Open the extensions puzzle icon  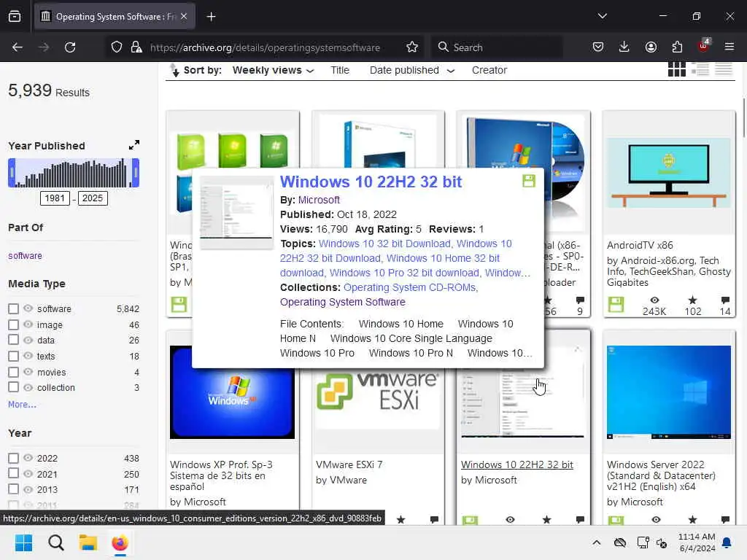coord(677,47)
